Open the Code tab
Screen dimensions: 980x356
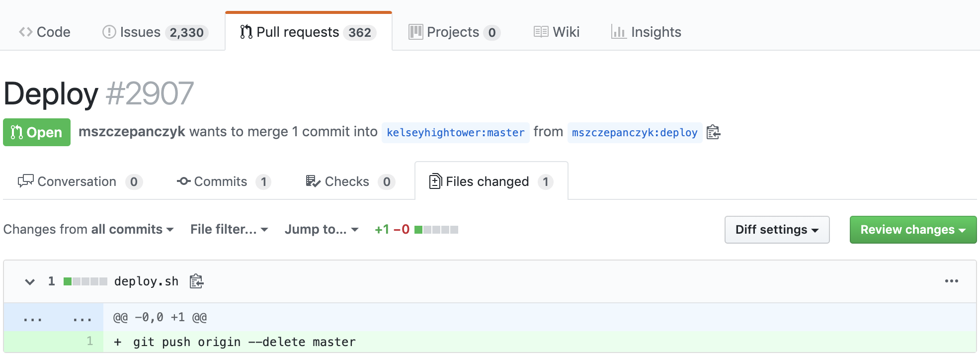(x=45, y=32)
